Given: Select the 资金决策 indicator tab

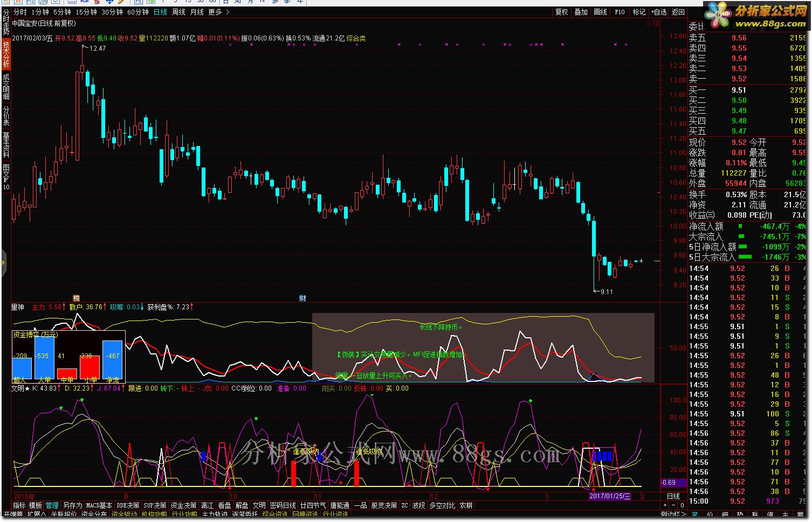Looking at the screenshot, I should point(183,505).
